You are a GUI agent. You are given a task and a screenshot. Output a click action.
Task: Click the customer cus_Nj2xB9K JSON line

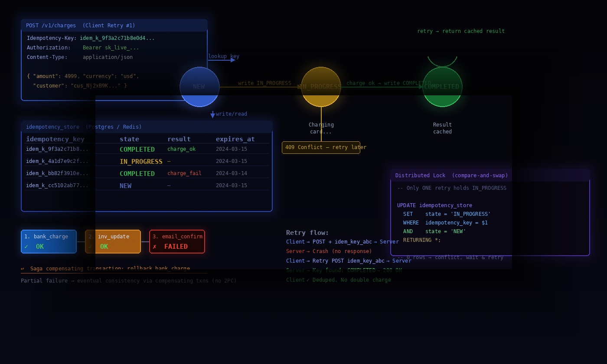pos(80,86)
